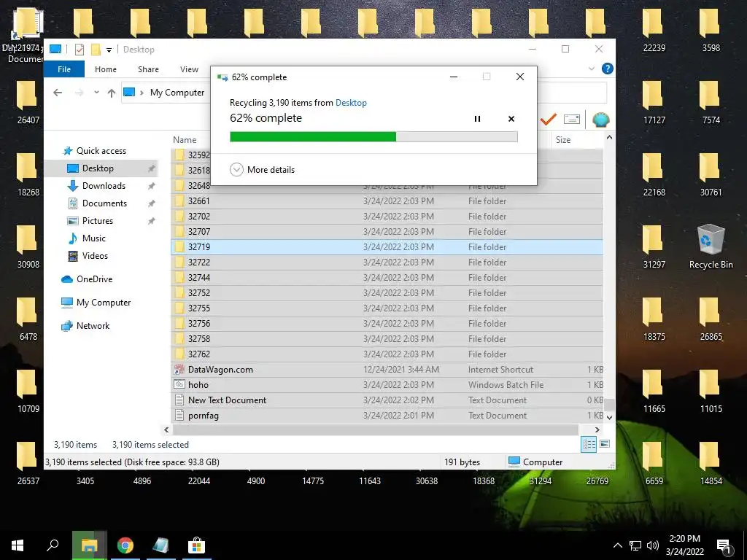The image size is (747, 560).
Task: Open Customize Quick Access Toolbar dropdown
Action: point(109,50)
